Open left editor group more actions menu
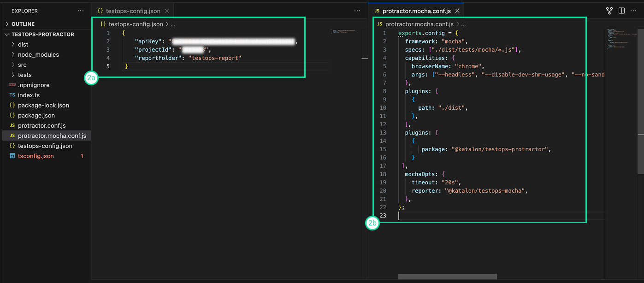 click(357, 11)
